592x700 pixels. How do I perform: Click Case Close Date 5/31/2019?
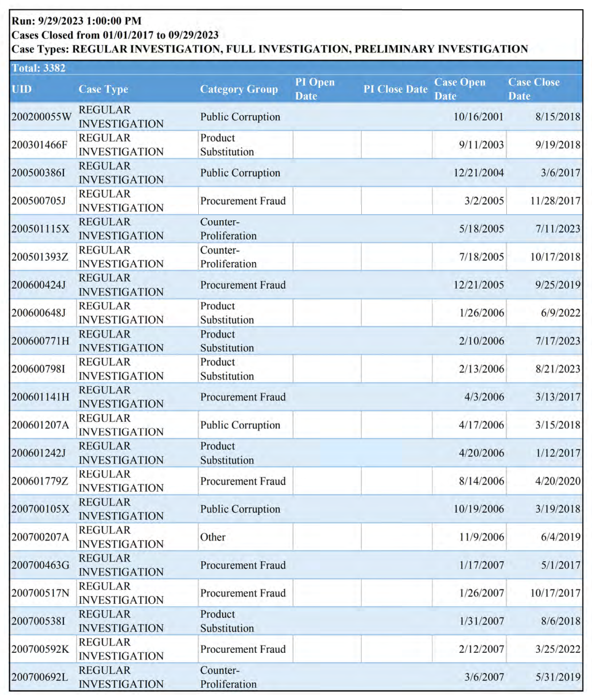[558, 677]
